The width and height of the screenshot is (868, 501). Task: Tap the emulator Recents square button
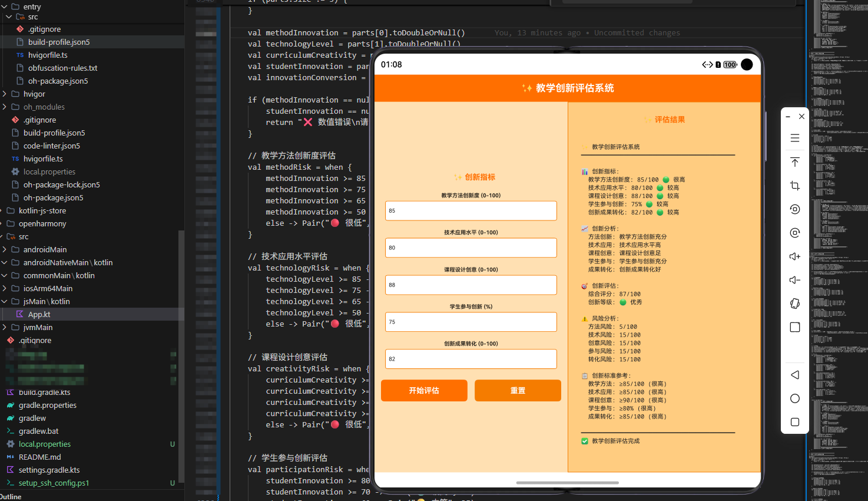794,422
